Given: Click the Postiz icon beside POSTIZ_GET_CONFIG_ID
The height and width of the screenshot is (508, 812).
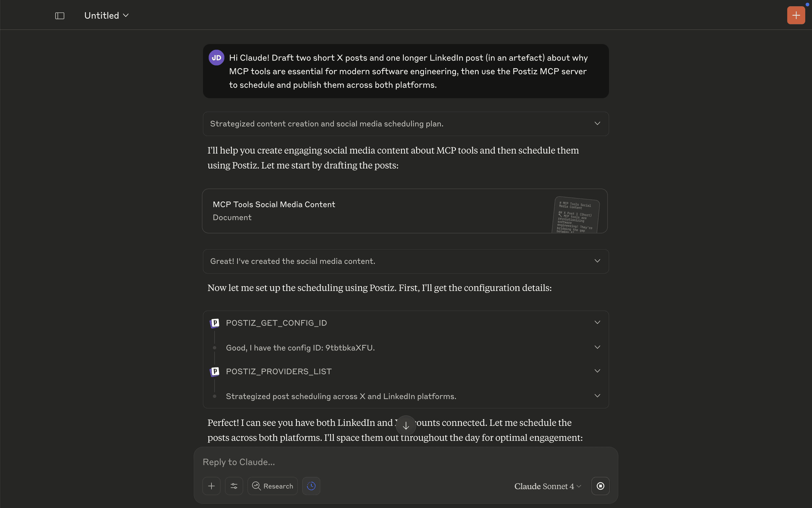Looking at the screenshot, I should point(215,323).
